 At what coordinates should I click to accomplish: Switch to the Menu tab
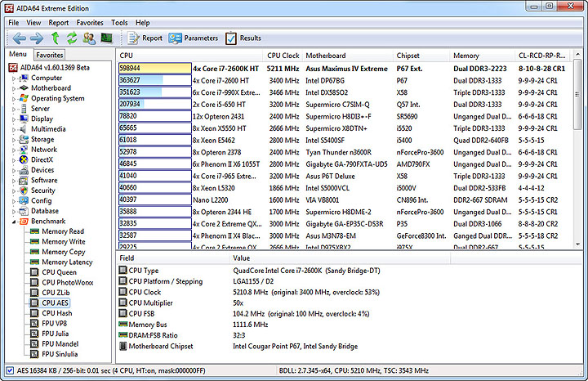[18, 54]
